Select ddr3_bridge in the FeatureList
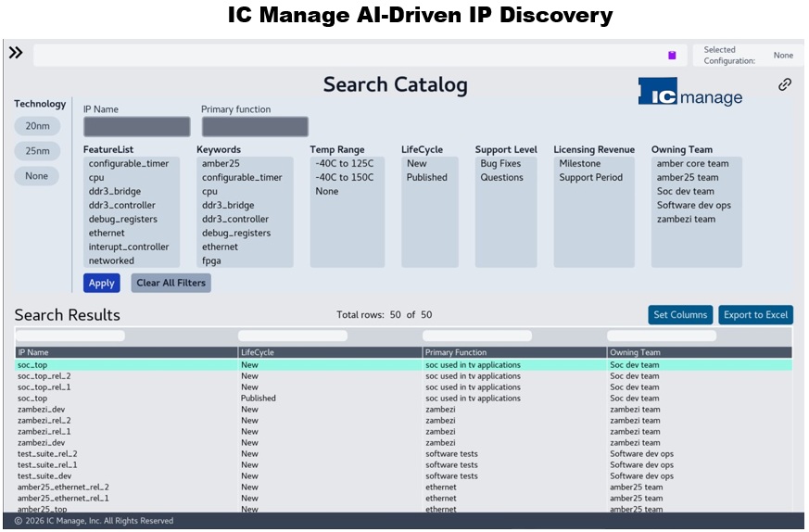The height and width of the screenshot is (532, 809). (115, 191)
